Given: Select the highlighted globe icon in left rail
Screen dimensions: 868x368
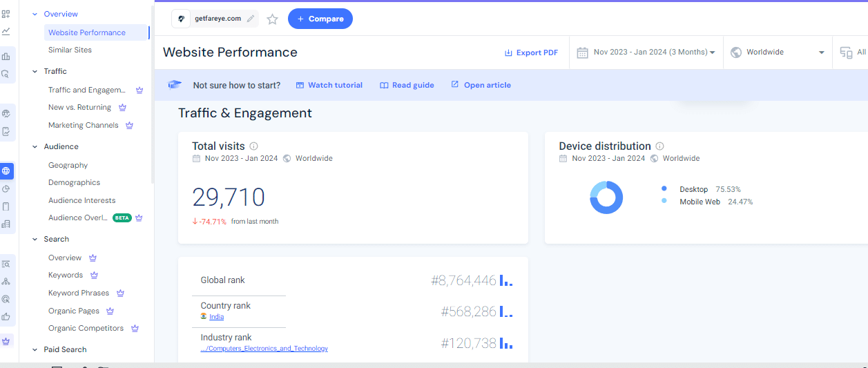Looking at the screenshot, I should pos(6,171).
